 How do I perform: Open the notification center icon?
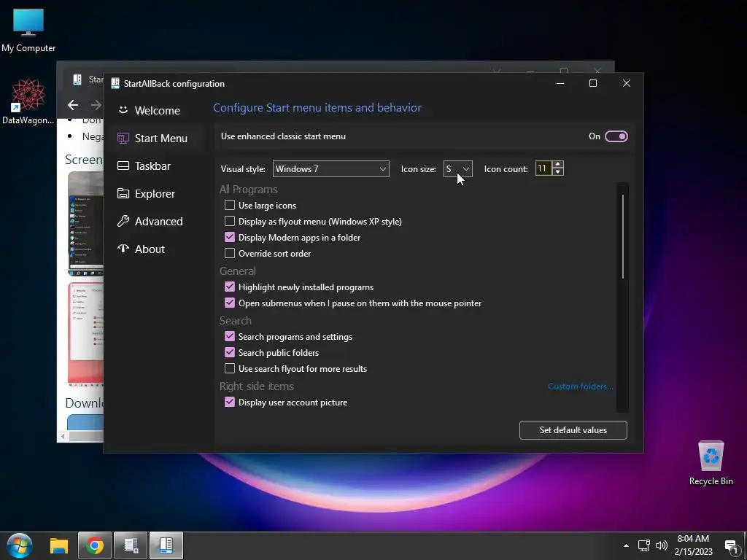click(x=731, y=546)
